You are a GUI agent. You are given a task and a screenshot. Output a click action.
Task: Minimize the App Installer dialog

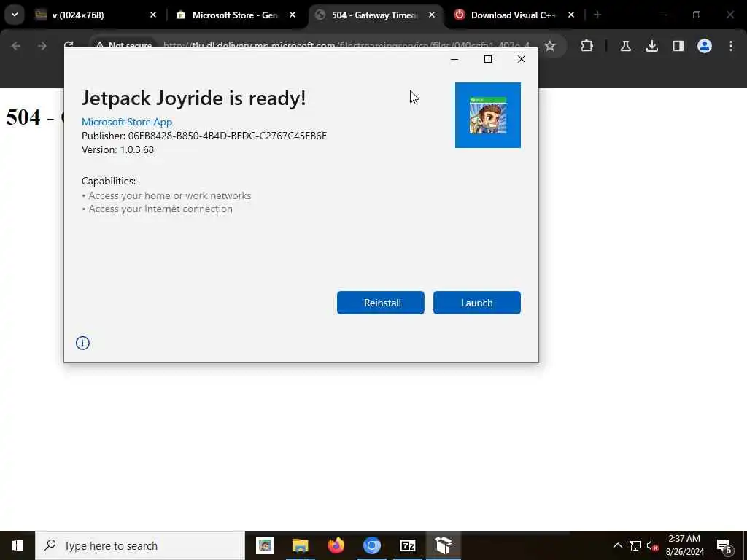pyautogui.click(x=454, y=59)
